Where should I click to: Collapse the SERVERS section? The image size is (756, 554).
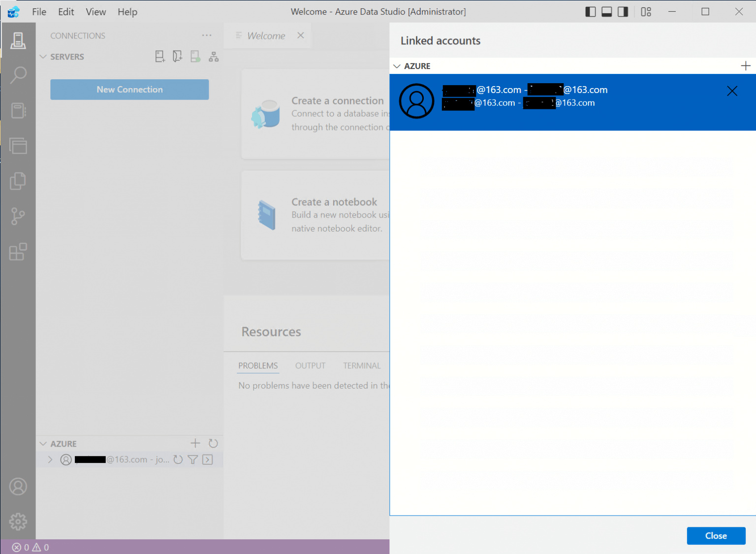[x=43, y=57]
